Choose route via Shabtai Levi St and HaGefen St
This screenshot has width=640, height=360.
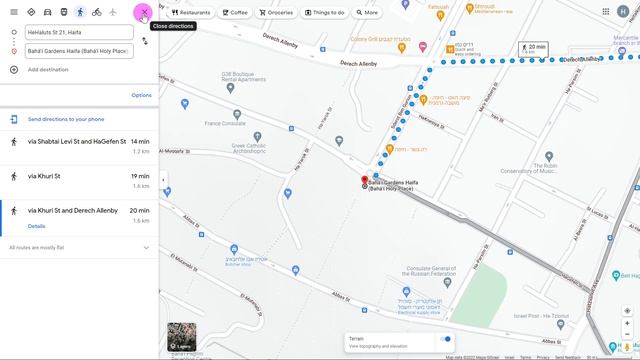[79, 147]
